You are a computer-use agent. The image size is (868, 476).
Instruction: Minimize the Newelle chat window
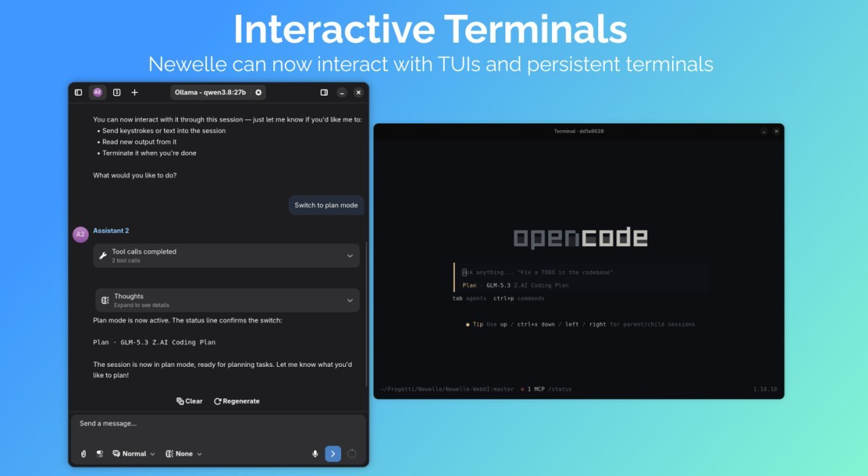342,92
